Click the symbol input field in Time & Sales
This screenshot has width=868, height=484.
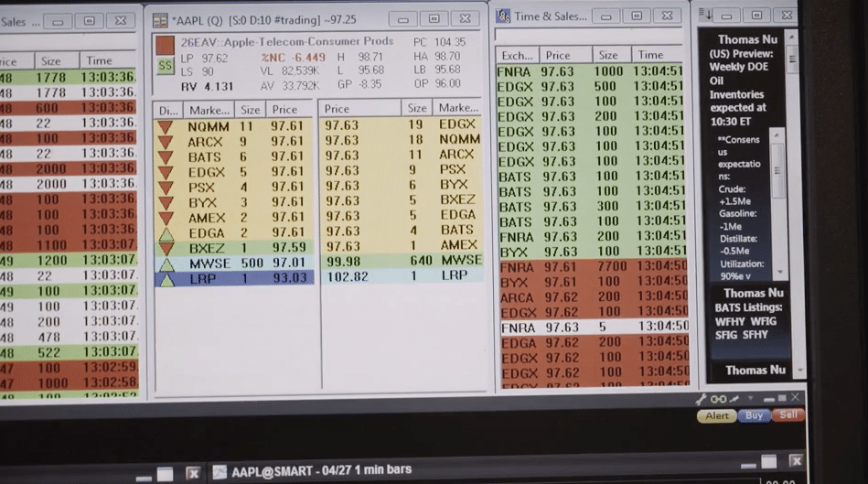[588, 36]
